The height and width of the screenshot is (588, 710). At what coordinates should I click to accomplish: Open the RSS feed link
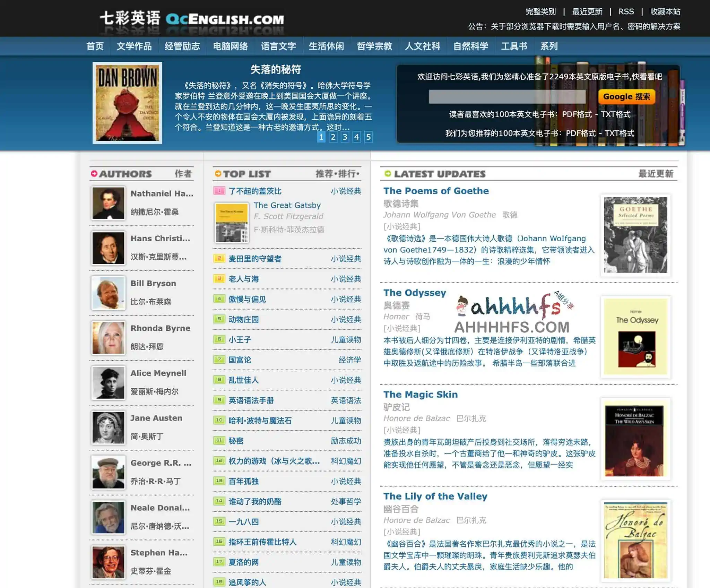coord(626,11)
